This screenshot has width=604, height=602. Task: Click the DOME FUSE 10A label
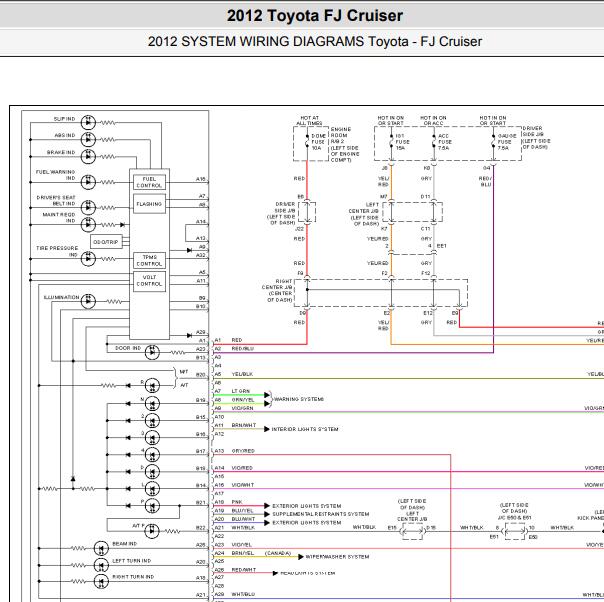click(318, 142)
